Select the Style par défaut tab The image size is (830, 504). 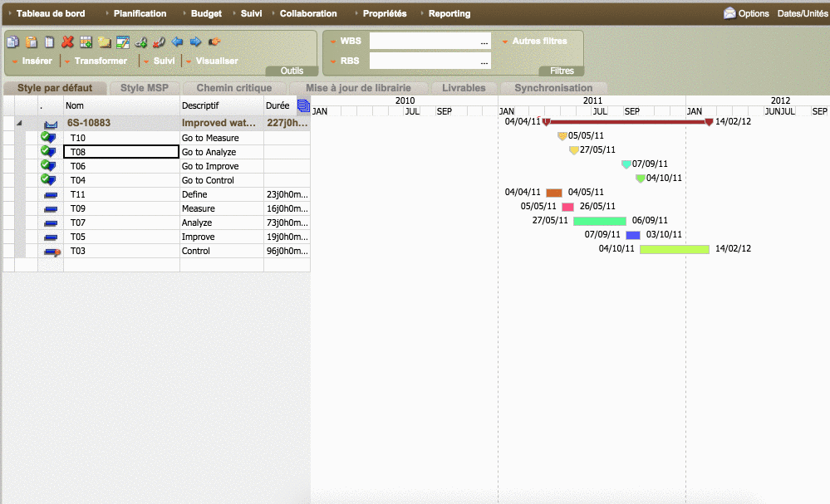pyautogui.click(x=55, y=88)
